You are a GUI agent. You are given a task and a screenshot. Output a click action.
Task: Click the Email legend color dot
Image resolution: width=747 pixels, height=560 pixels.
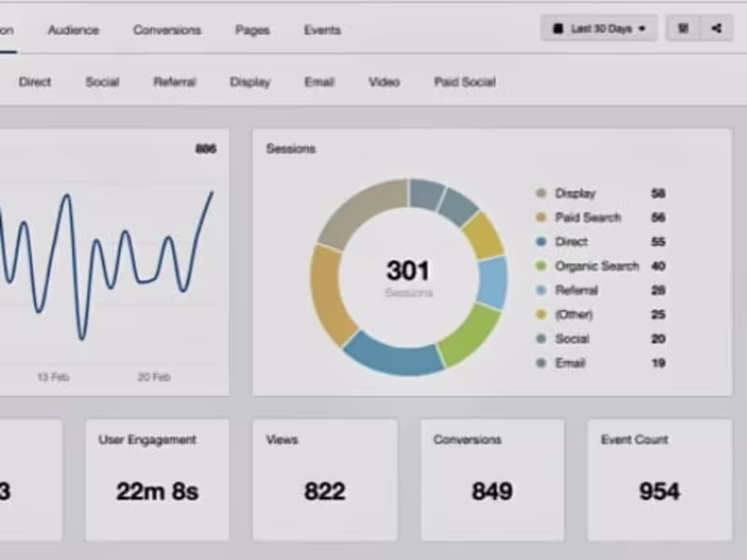(541, 363)
